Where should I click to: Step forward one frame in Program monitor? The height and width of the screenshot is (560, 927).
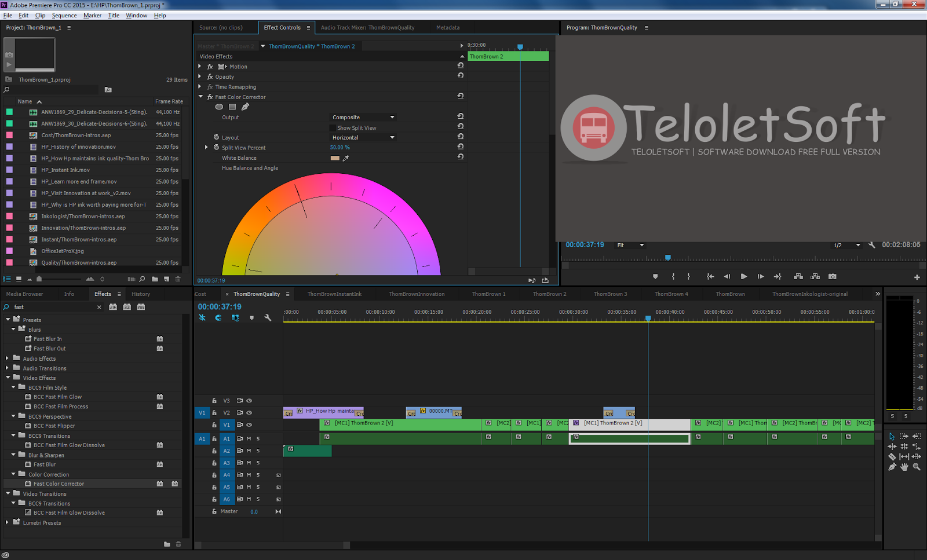pos(761,277)
